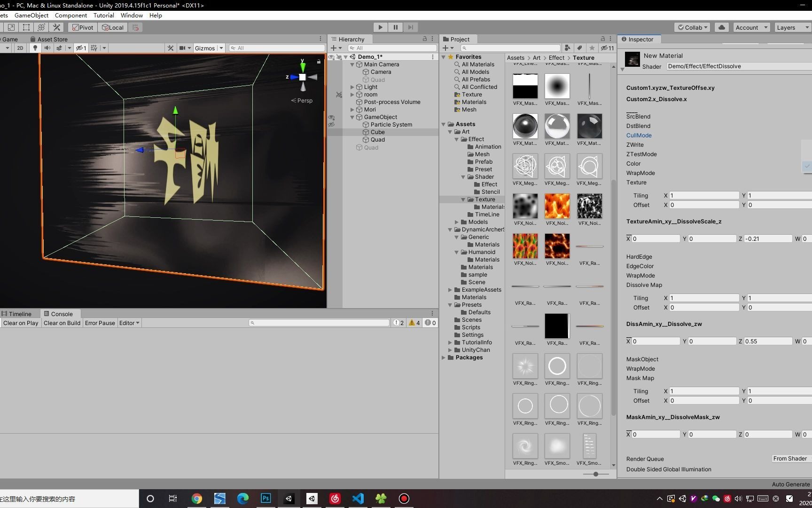The image size is (812, 508).
Task: Toggle Pivot mode in the toolbar
Action: [x=82, y=27]
